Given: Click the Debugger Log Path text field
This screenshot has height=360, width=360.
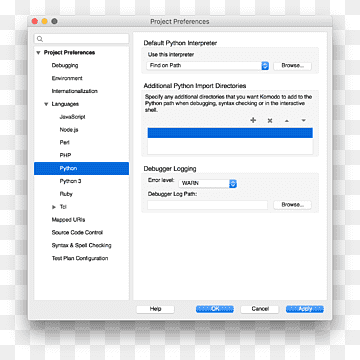Looking at the screenshot, I should [207, 205].
